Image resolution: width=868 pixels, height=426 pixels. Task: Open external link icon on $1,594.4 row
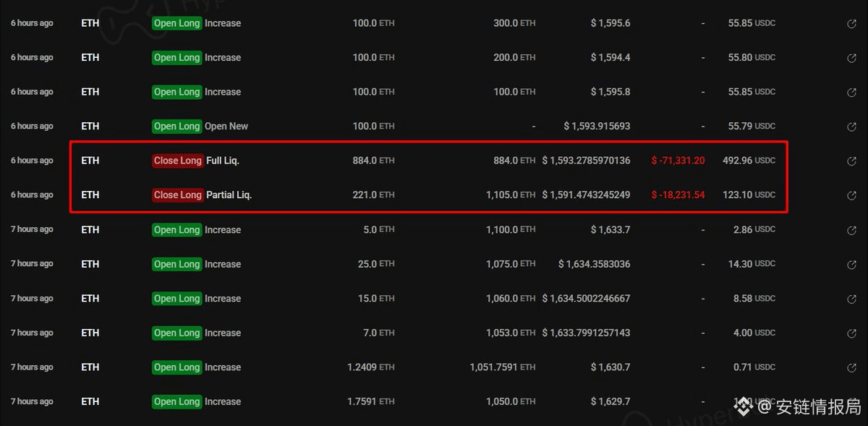[x=851, y=58]
